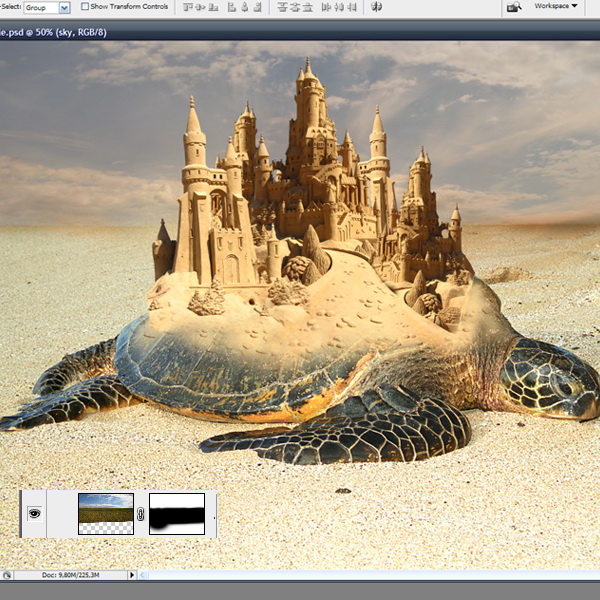
Task: Align vertical centers of layers
Action: click(x=200, y=7)
